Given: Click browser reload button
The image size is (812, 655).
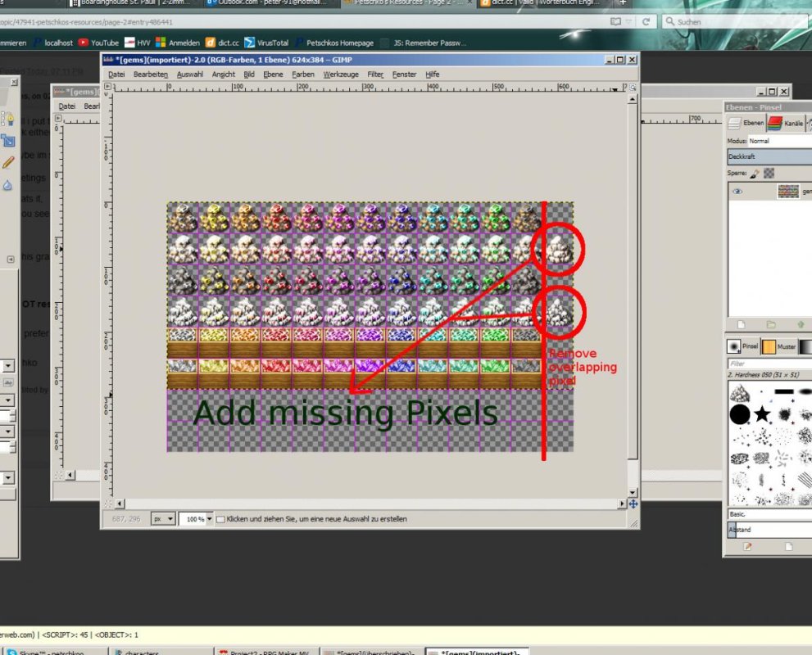Looking at the screenshot, I should [646, 22].
